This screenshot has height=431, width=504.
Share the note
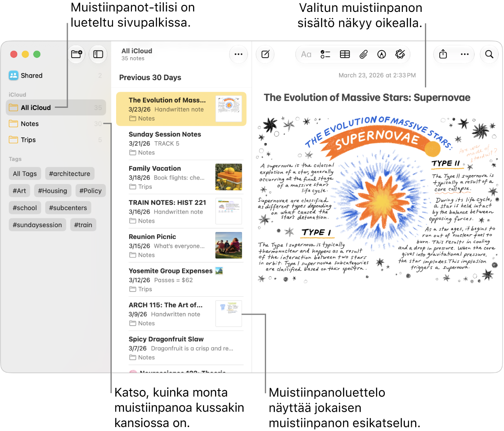(443, 54)
